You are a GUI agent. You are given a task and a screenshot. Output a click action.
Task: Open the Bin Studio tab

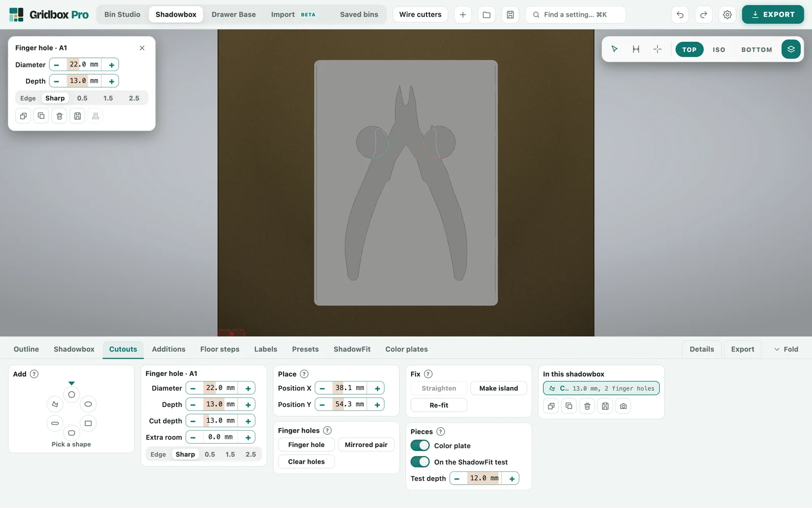pyautogui.click(x=122, y=15)
